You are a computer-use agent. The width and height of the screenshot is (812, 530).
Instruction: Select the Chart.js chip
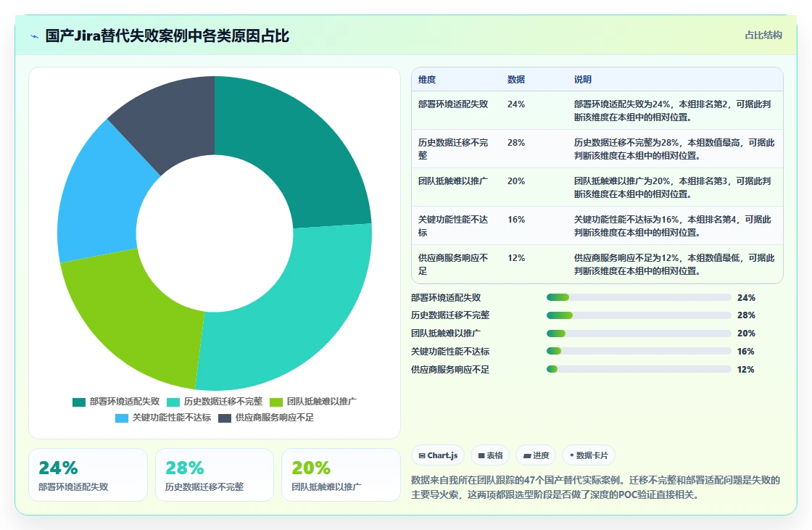[438, 455]
